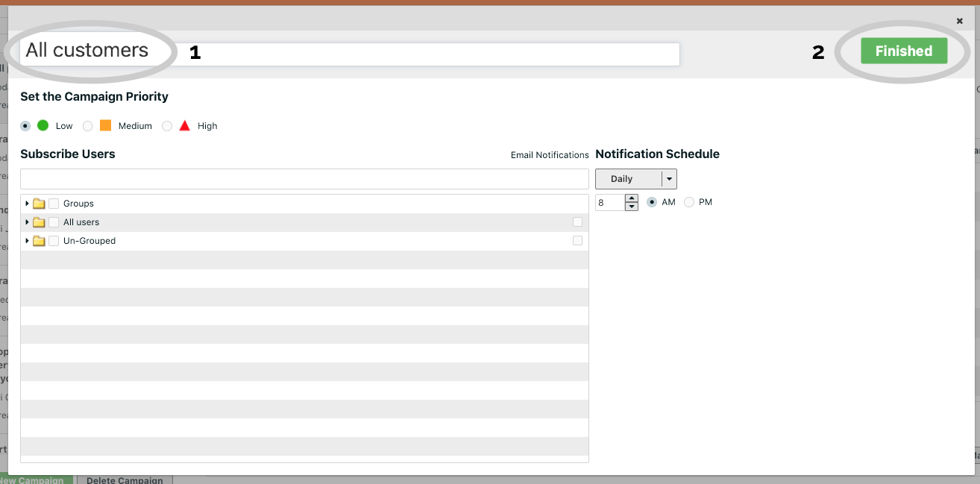Click the Delete Campaign button behind dialog
The height and width of the screenshot is (484, 980).
pos(125,480)
